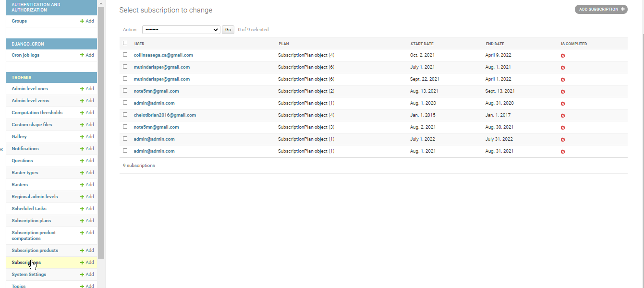Open Cron job logs in the sidebar
Screen dimensions: 644x288
[25, 55]
